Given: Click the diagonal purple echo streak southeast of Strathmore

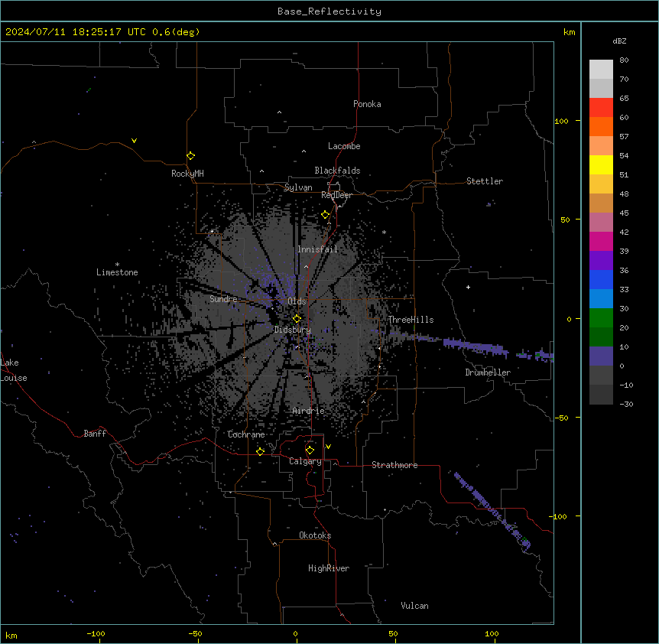Looking at the screenshot, I should [492, 510].
